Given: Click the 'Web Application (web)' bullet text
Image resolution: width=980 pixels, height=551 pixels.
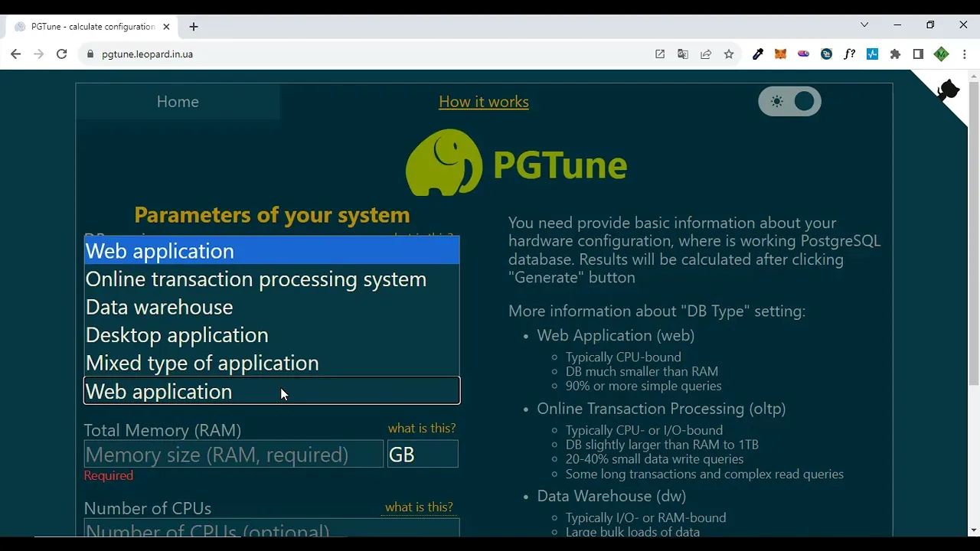Looking at the screenshot, I should [x=616, y=335].
